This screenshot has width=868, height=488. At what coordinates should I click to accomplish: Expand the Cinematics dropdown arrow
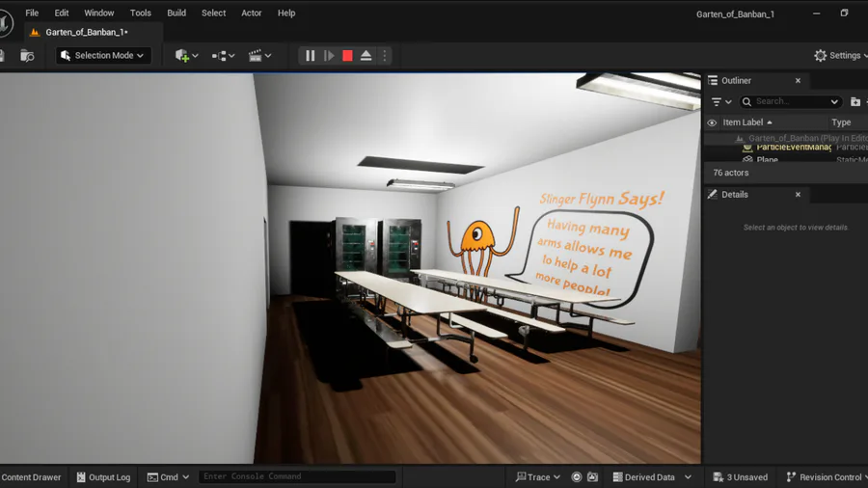tap(268, 56)
